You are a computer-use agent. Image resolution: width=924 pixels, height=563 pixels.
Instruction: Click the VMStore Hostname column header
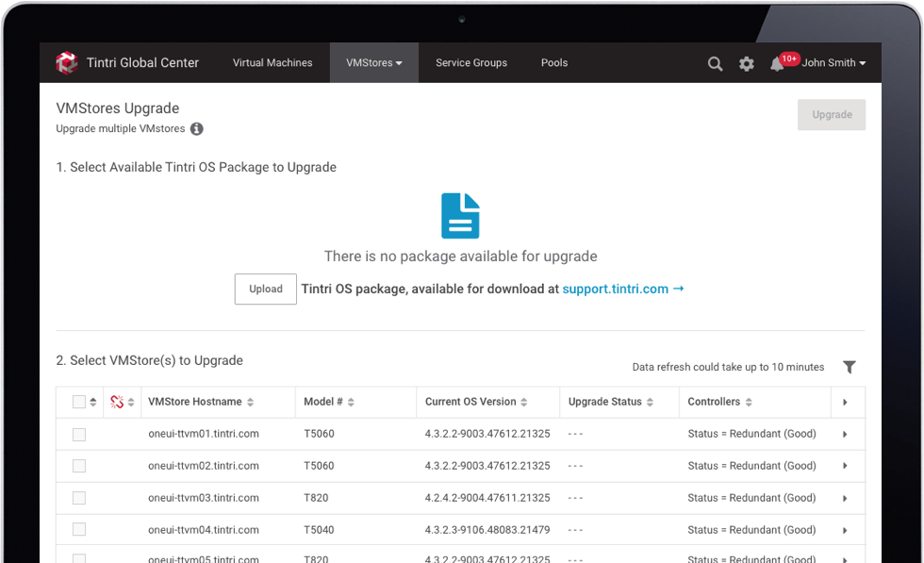pos(195,402)
